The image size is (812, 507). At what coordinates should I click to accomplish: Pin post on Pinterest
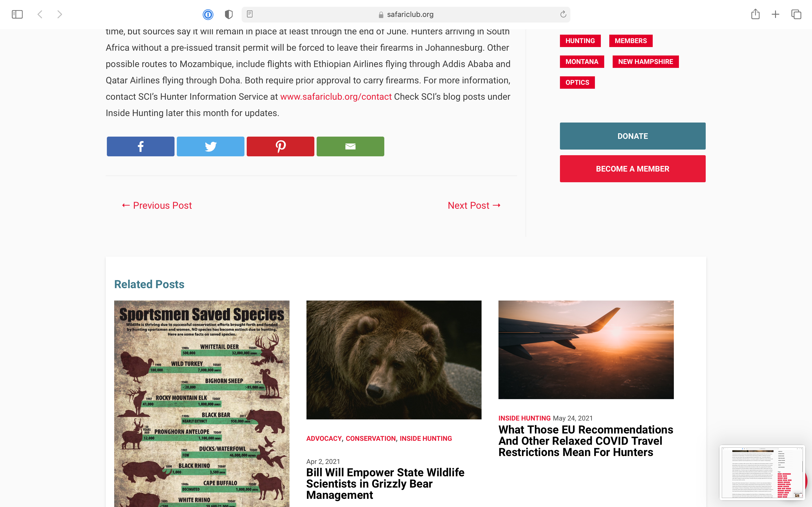281,146
